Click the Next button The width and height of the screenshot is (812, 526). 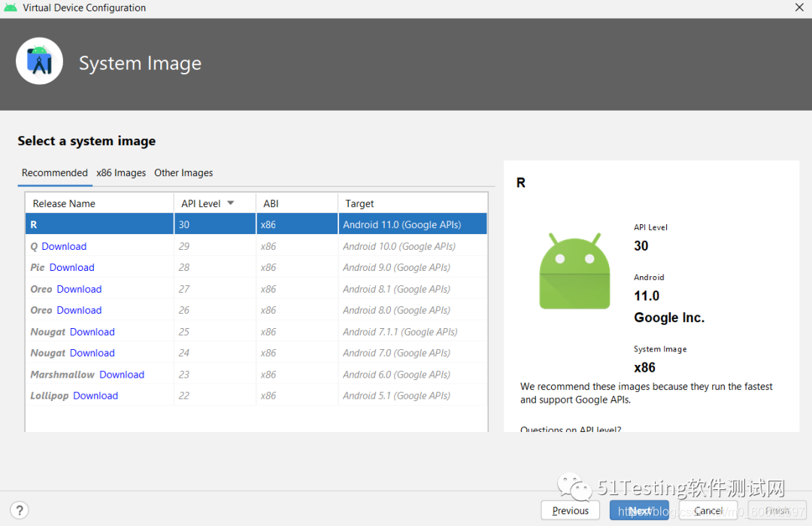tap(639, 510)
